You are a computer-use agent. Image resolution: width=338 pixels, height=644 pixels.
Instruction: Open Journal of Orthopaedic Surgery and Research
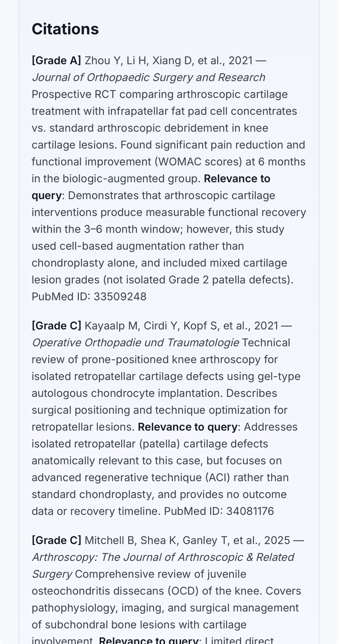148,77
